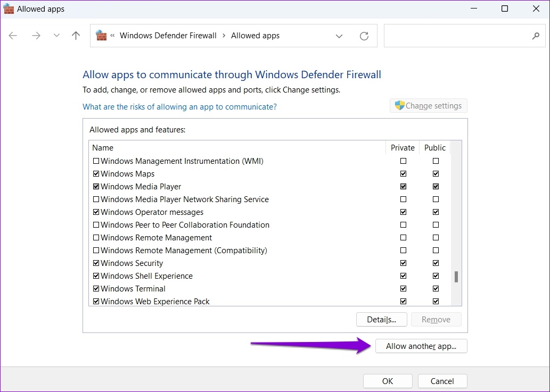Screen dimensions: 550x392
Task: Select the Windows Media Player row text
Action: pyautogui.click(x=141, y=186)
